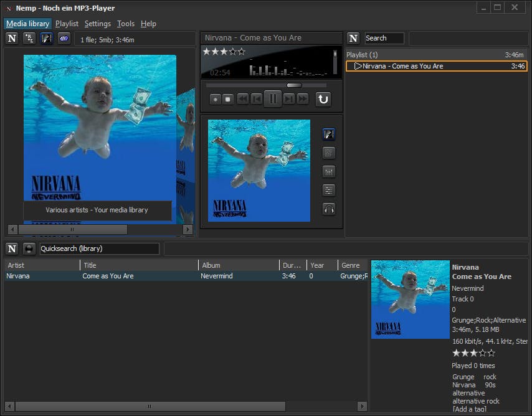
Task: Click the Add a tag link
Action: point(468,409)
